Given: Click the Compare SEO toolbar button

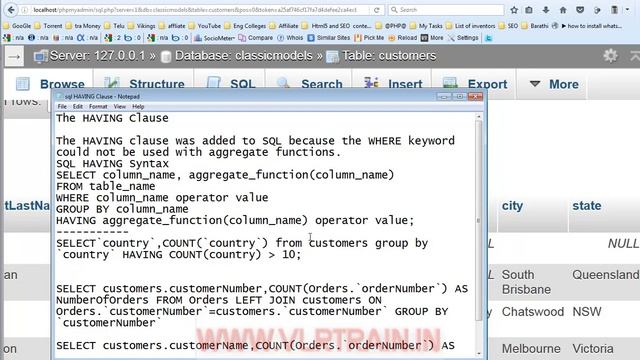Looking at the screenshot, I should coord(256,38).
